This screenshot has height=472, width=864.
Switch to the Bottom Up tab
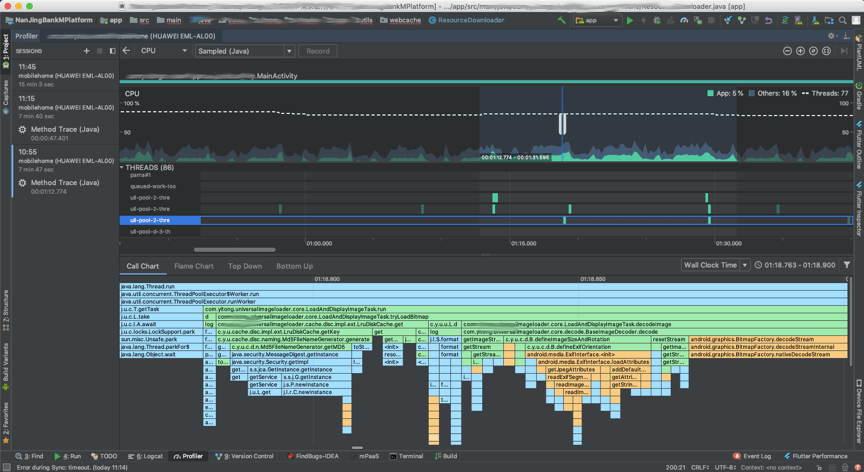coord(294,266)
